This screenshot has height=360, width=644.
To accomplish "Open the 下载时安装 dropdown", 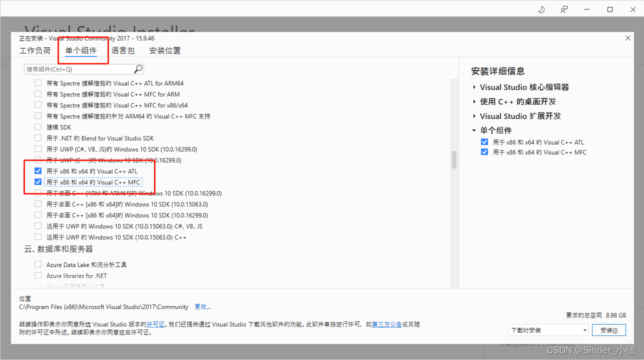I will coord(548,330).
